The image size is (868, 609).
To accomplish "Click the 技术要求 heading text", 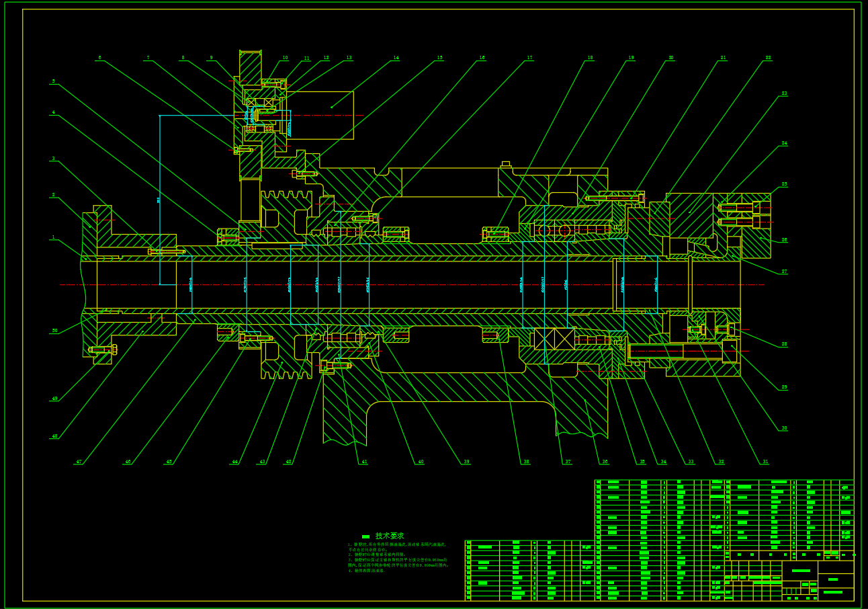I will (x=390, y=536).
